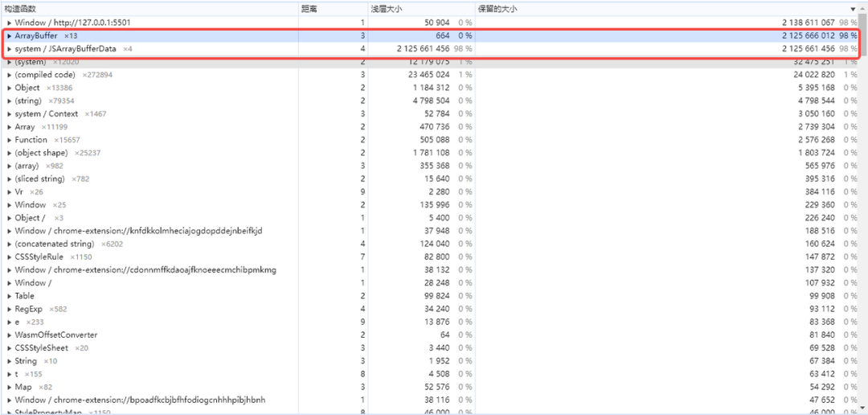Expand the Object ×13386 row
Image resolution: width=868 pixels, height=415 pixels.
pos(10,88)
